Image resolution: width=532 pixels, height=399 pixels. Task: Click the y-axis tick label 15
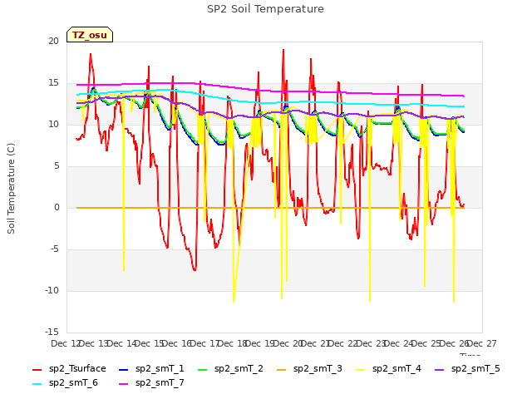pos(53,83)
